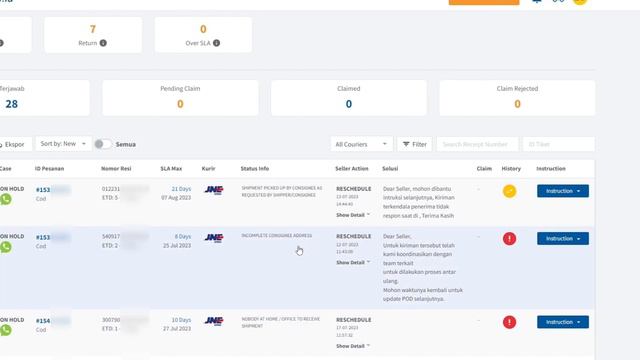Click the Ekspor button
The height and width of the screenshot is (360, 640).
(x=15, y=144)
